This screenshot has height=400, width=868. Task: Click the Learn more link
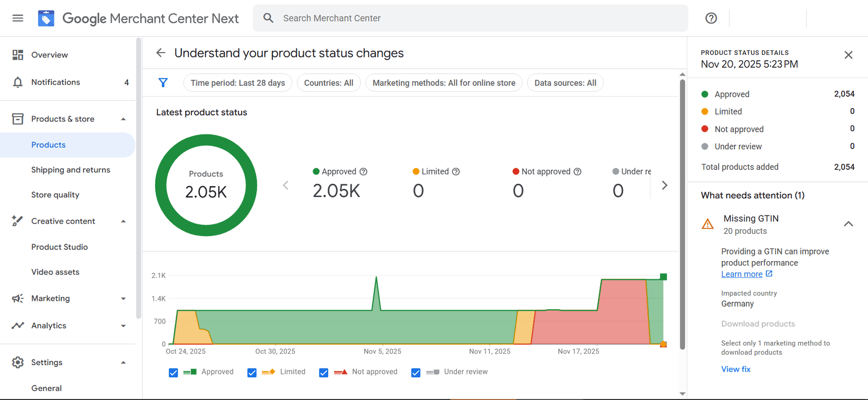(742, 274)
